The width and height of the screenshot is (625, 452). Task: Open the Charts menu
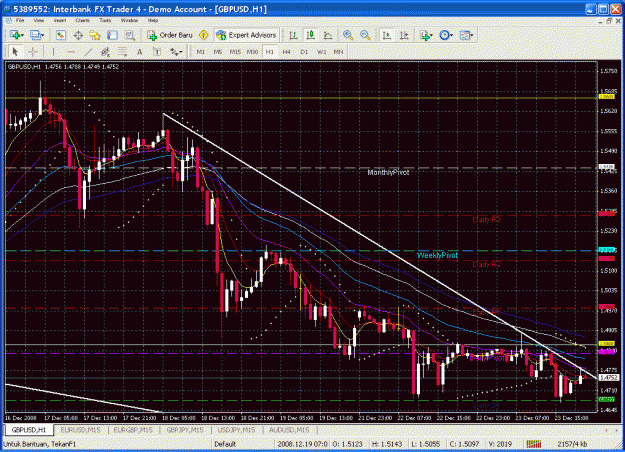tap(83, 20)
